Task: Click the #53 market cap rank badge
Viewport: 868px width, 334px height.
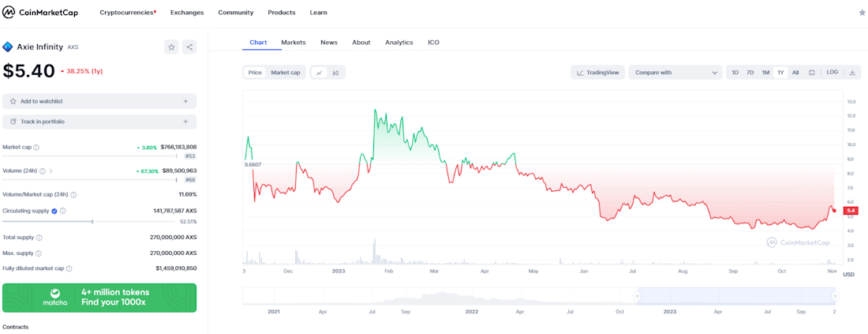Action: pos(191,156)
